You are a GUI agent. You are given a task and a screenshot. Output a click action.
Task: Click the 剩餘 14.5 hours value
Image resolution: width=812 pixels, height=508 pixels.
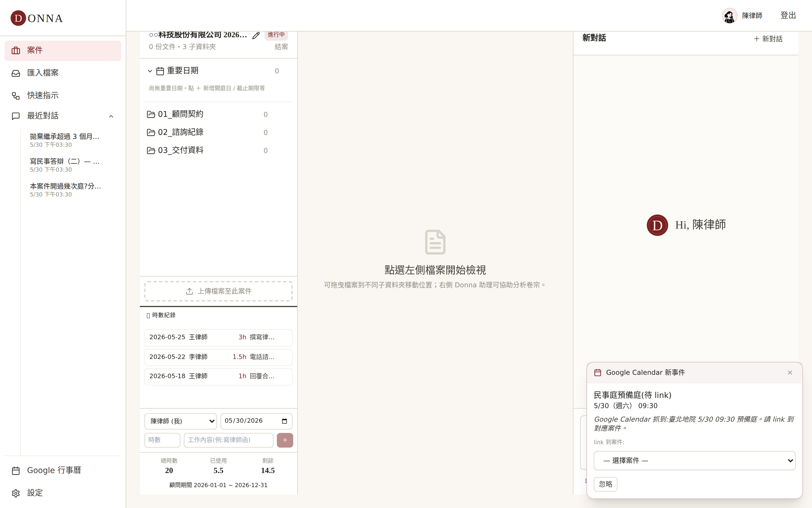(268, 470)
